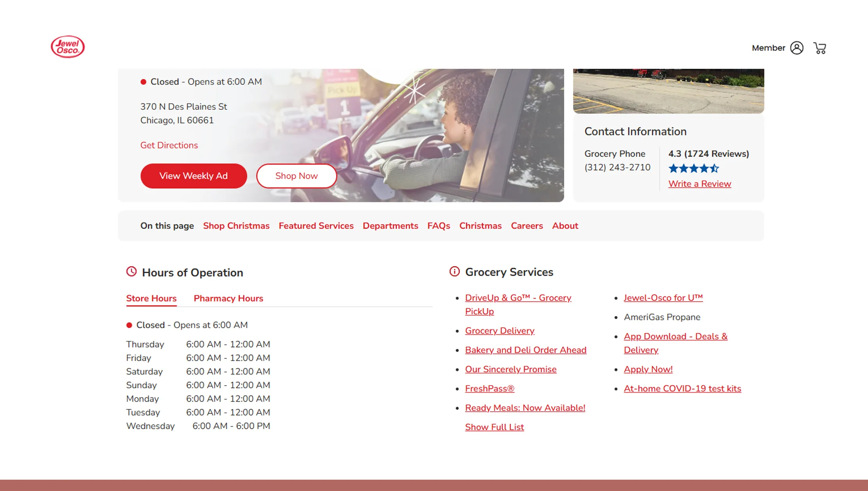Viewport: 868px width, 491px height.
Task: Open the Member account profile icon
Action: pyautogui.click(x=797, y=48)
